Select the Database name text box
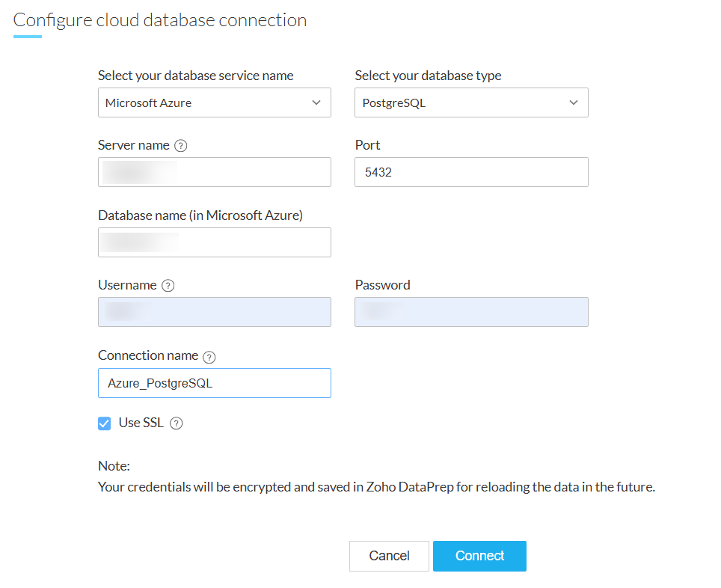This screenshot has height=588, width=721. [x=214, y=242]
